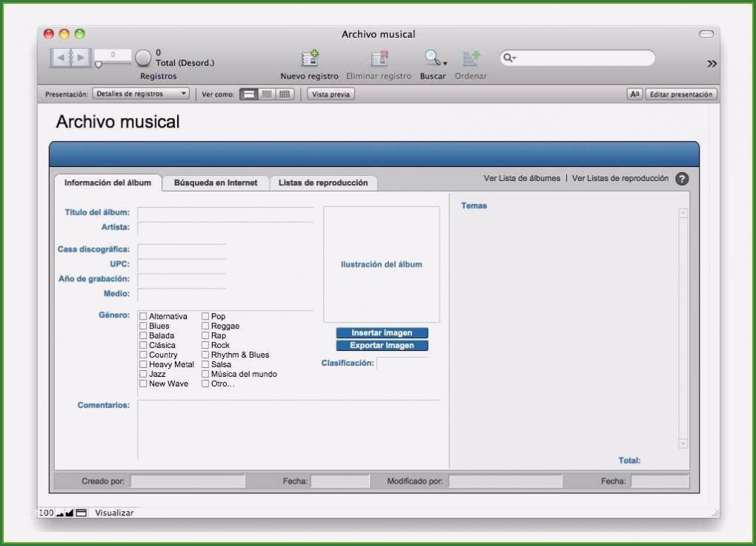Toggle the Heavy Metal checkbox
Screen dimensions: 756x546
[143, 364]
